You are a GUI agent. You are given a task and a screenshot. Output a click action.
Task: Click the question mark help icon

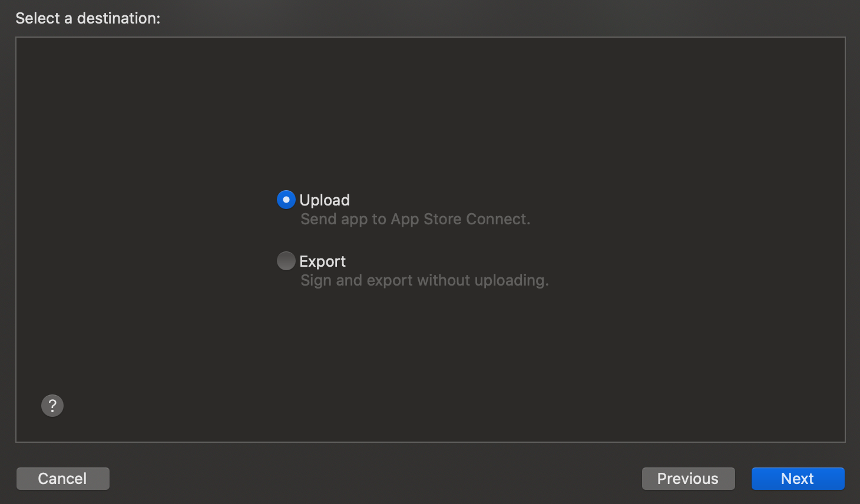[52, 406]
